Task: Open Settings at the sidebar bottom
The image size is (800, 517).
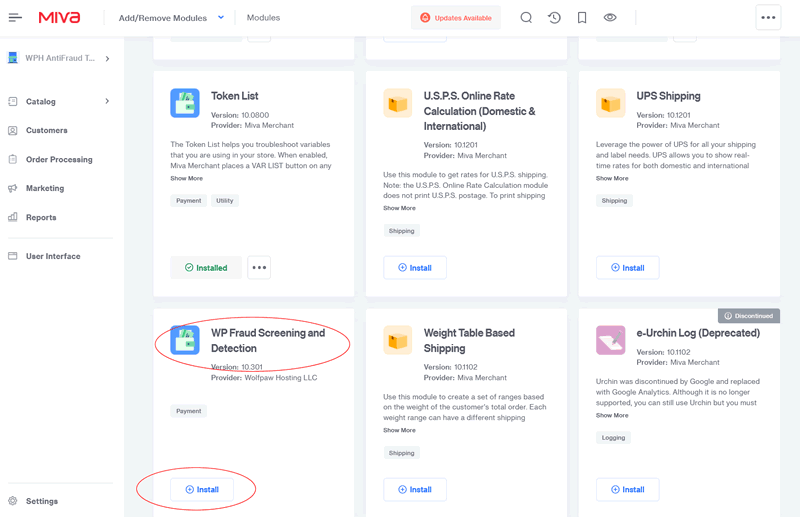Action: point(42,501)
